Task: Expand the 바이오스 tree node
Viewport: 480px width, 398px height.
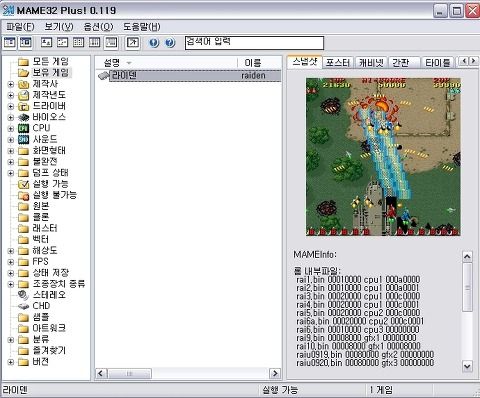Action: click(11, 117)
